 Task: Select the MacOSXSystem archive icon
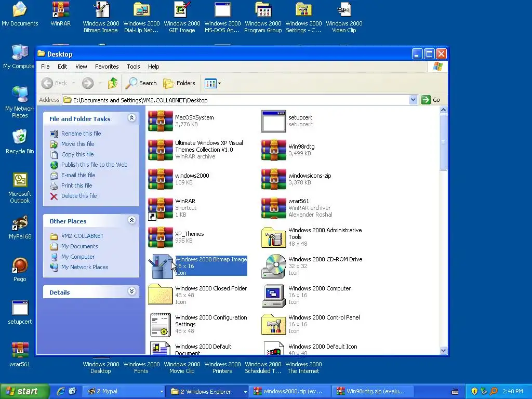point(161,121)
